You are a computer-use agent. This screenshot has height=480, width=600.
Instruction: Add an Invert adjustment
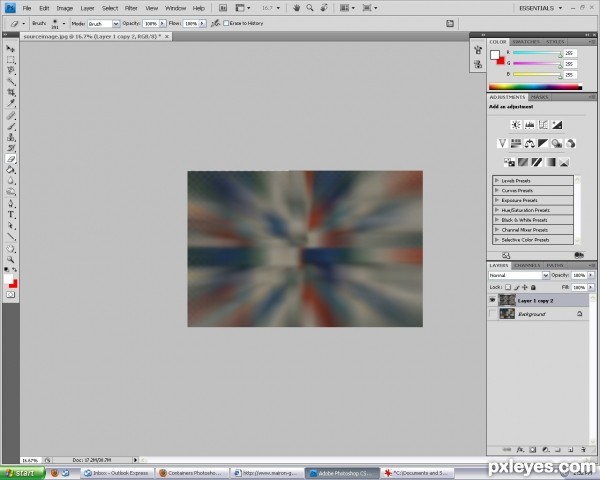509,162
